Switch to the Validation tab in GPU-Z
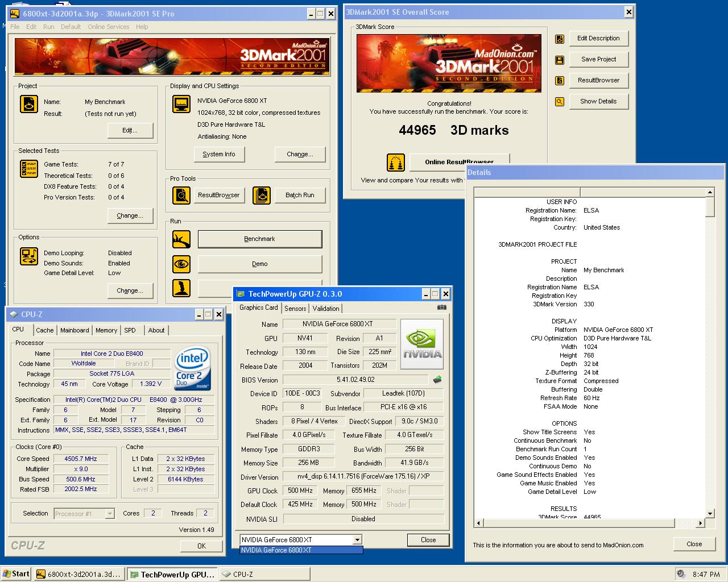This screenshot has width=728, height=582. click(326, 309)
